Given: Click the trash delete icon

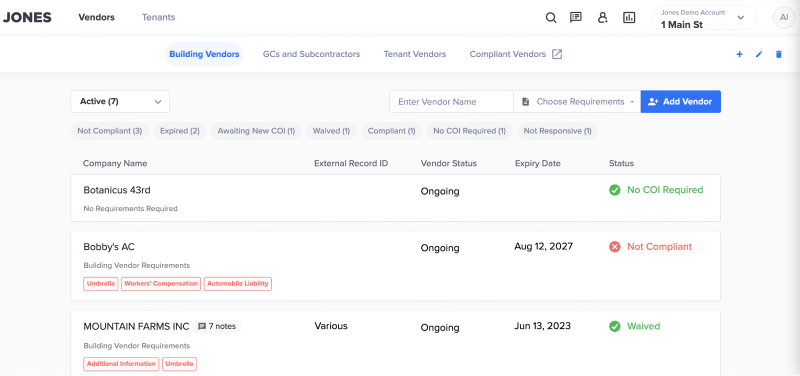Looking at the screenshot, I should (x=778, y=54).
